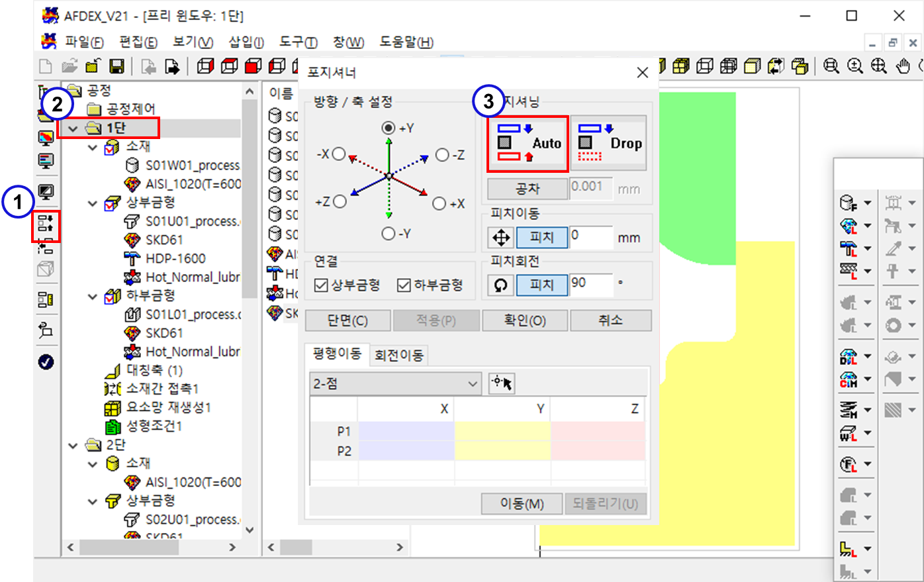
Task: Select the +Y direction radio button
Action: coord(389,128)
